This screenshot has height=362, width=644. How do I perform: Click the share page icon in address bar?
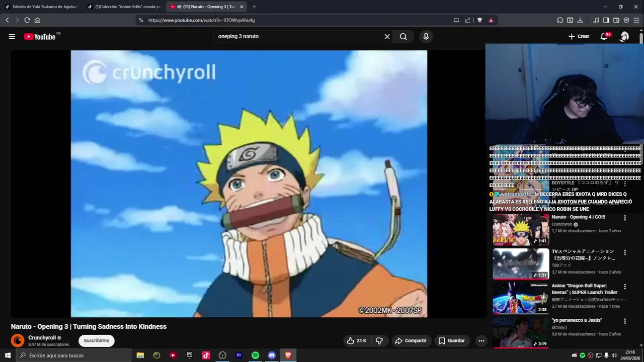point(467,20)
